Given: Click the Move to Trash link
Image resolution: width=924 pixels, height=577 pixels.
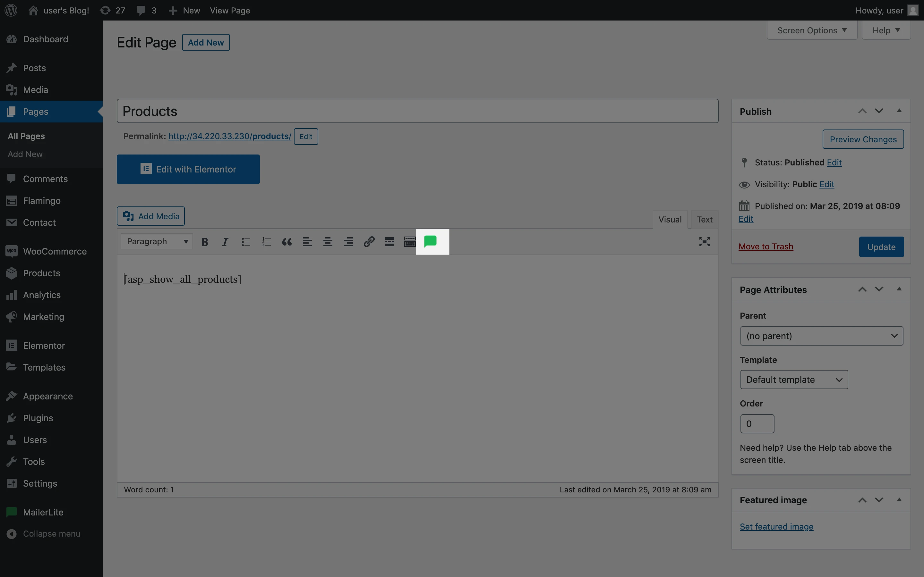Looking at the screenshot, I should [x=766, y=247].
